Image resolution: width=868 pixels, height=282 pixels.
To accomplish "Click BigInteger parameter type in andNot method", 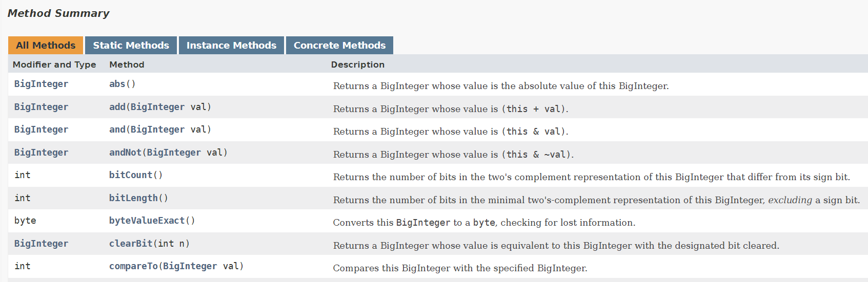I will click(174, 153).
